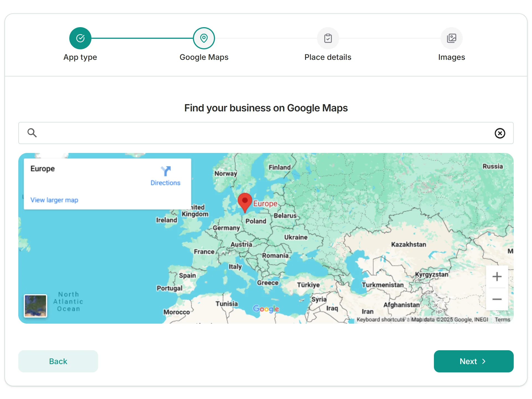Open the View larger map link

54,200
